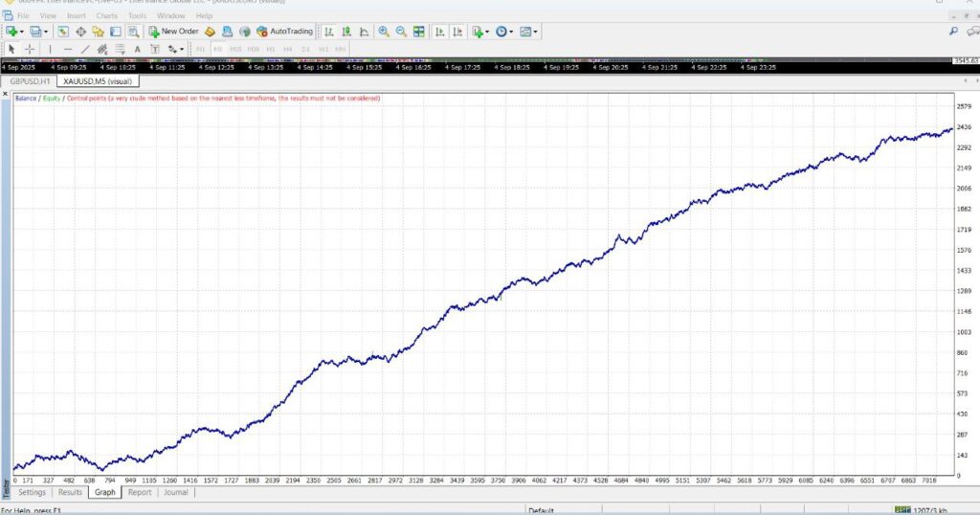This screenshot has height=515, width=980.
Task: Click the Tile Windows icon
Action: [x=418, y=32]
